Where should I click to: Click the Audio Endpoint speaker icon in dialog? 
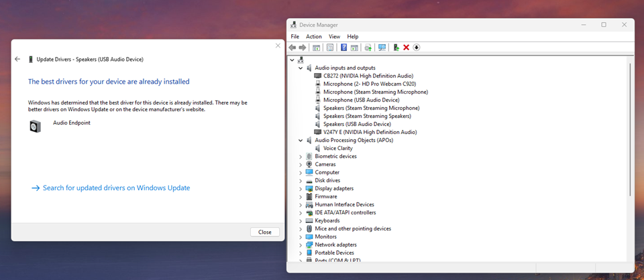pyautogui.click(x=36, y=126)
